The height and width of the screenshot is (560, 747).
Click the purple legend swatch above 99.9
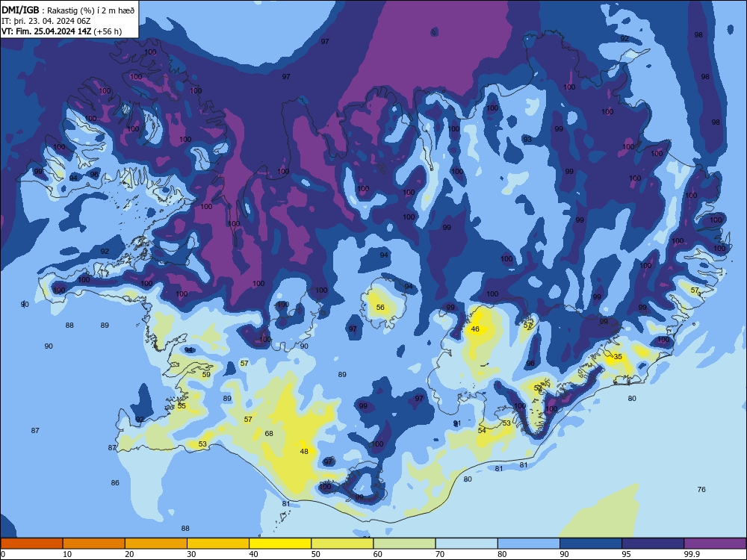click(x=715, y=544)
